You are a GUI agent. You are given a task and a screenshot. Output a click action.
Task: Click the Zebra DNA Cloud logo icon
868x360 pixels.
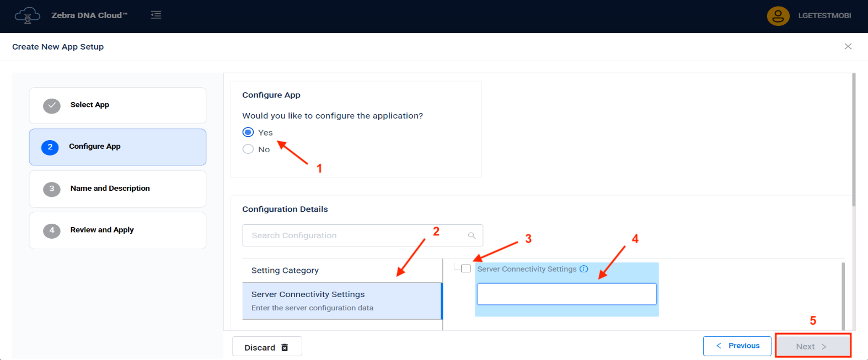pyautogui.click(x=27, y=15)
